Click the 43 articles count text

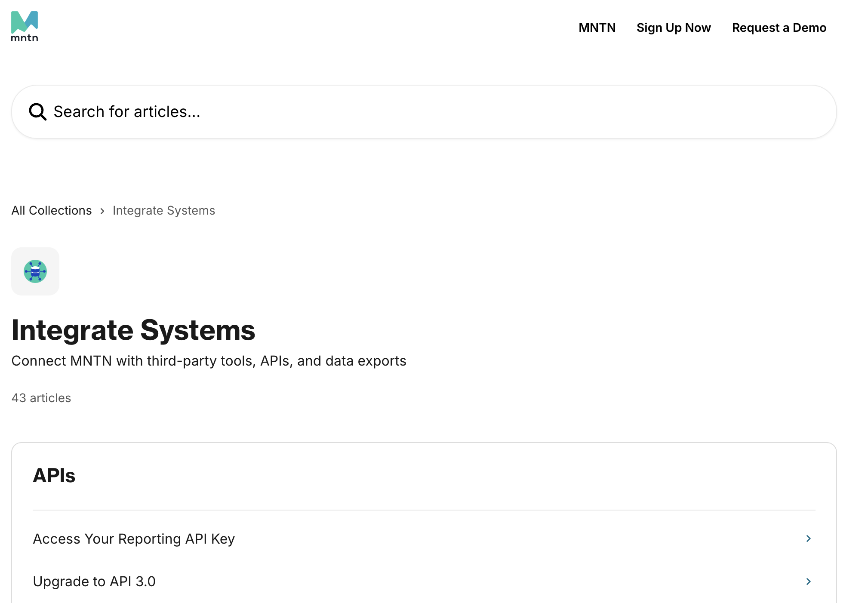(x=41, y=398)
